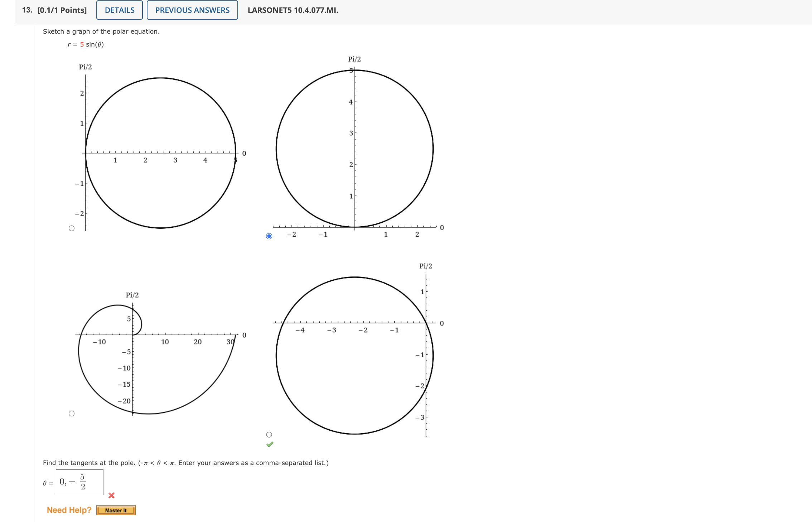View PREVIOUS ANSWERS for question 13
This screenshot has height=522, width=812.
tap(192, 10)
